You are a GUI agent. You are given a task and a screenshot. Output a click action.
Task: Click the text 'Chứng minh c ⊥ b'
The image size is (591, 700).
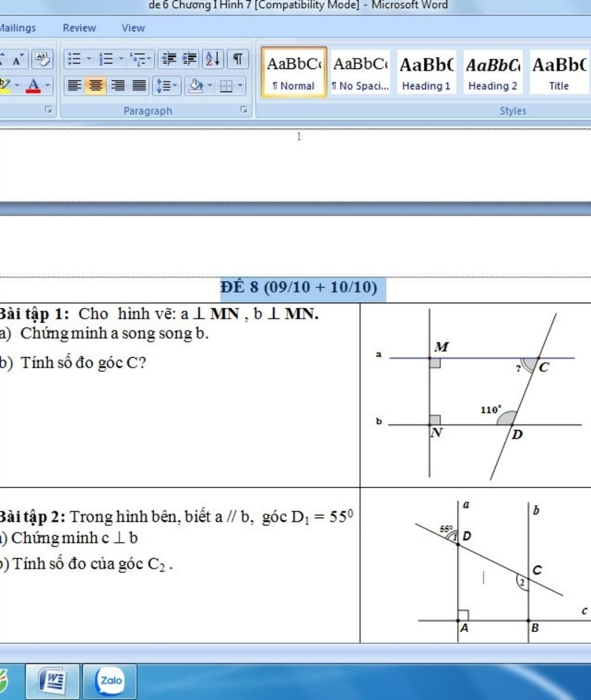click(74, 538)
